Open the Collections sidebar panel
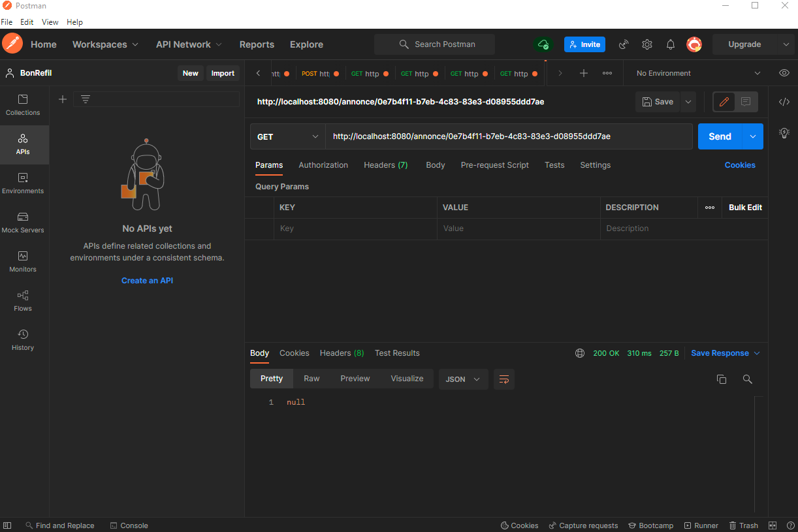The image size is (798, 532). (23, 105)
